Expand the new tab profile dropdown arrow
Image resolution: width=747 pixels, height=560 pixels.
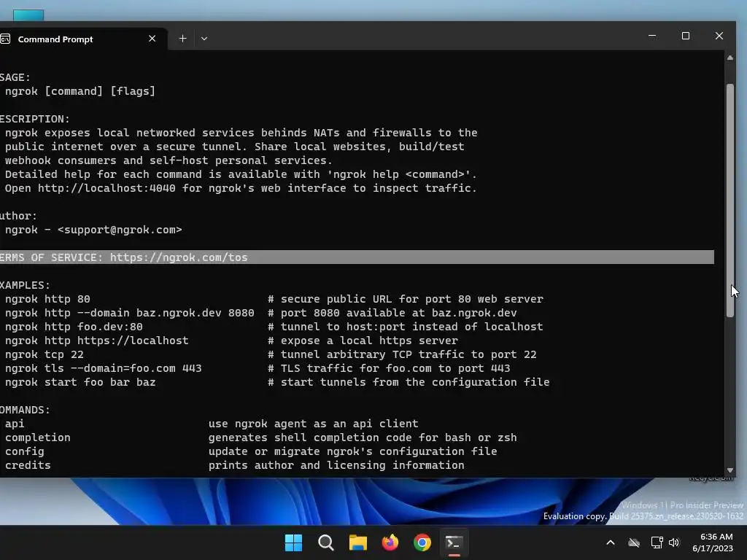tap(204, 39)
